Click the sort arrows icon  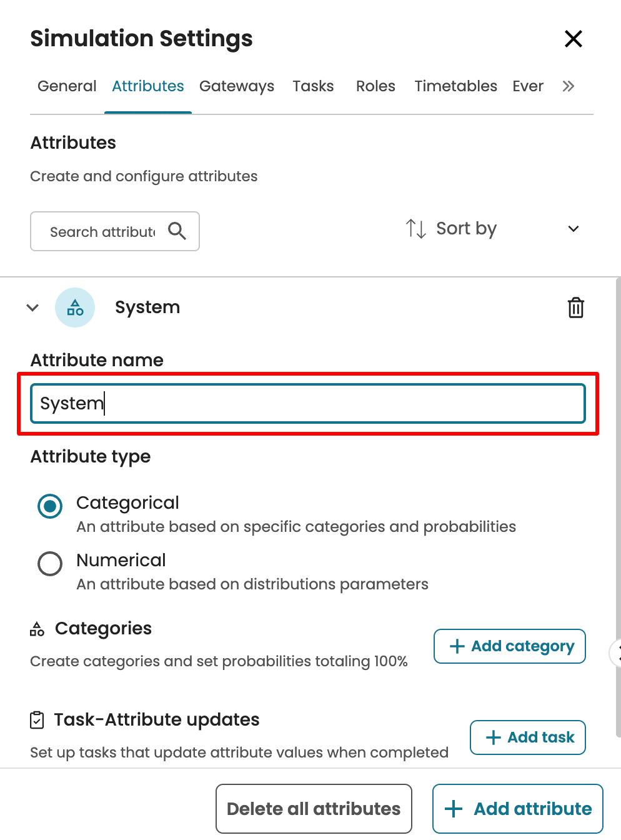tap(416, 229)
